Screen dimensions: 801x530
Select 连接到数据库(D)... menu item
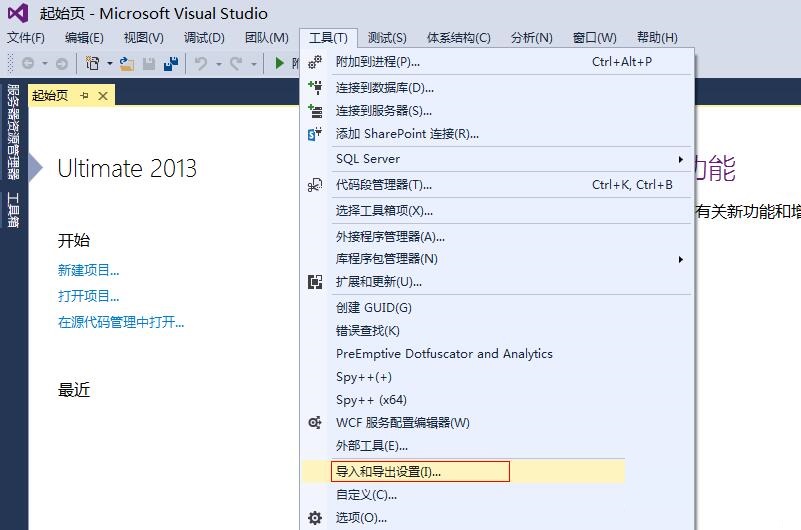497,88
